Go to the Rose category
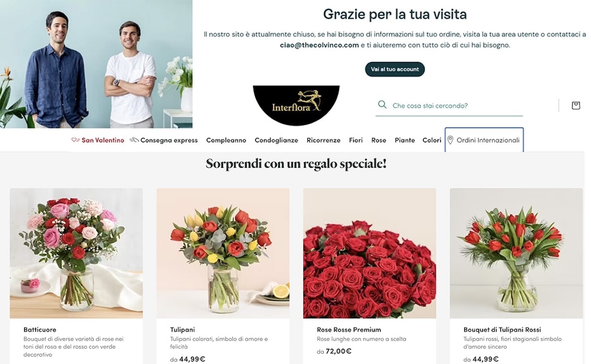The height and width of the screenshot is (364, 591). (379, 140)
